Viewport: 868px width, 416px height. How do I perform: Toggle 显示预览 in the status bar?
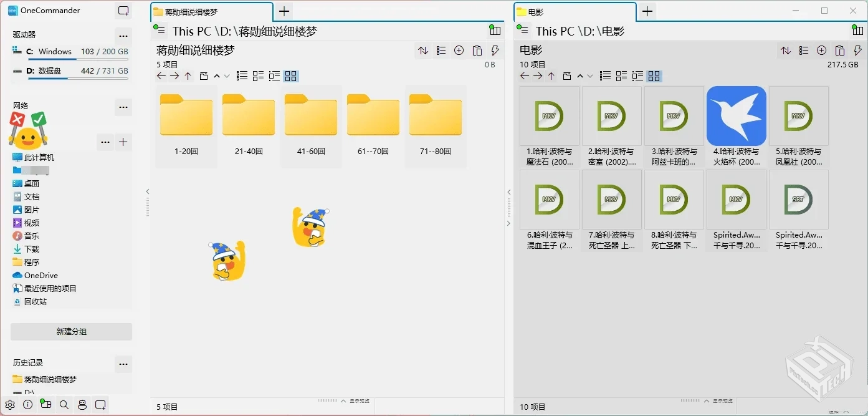point(360,402)
